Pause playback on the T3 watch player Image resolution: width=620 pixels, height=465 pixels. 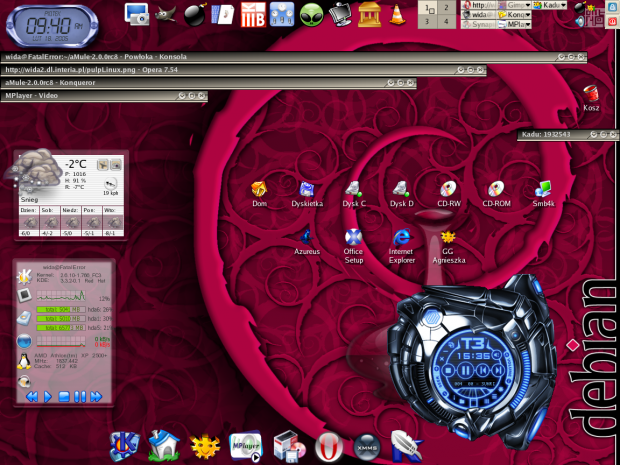click(x=465, y=370)
